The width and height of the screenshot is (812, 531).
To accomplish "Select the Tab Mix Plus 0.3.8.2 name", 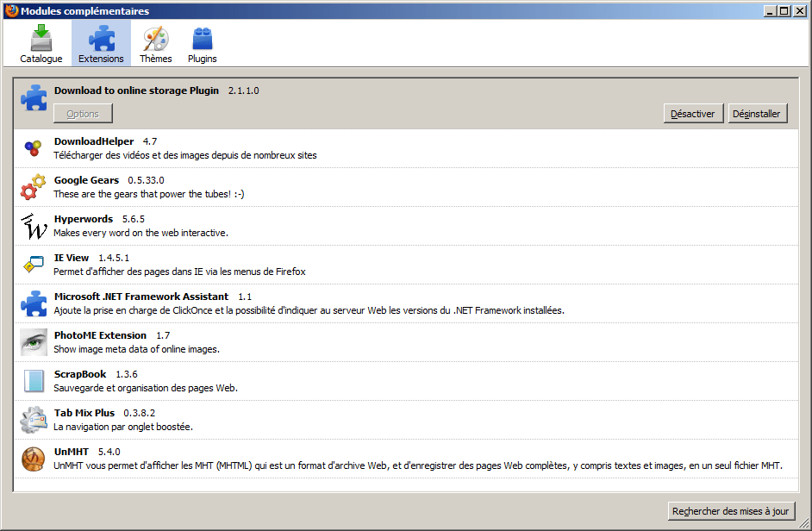I will point(84,413).
